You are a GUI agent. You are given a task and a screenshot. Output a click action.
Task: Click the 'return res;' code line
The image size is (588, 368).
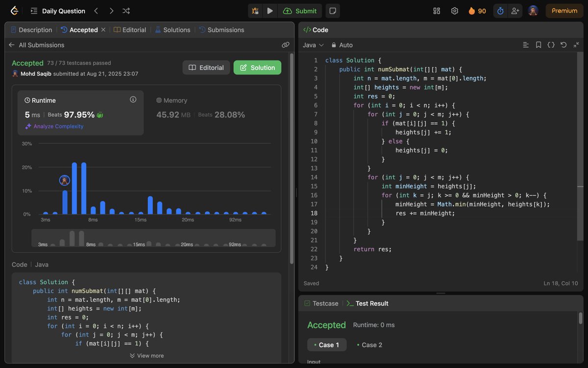click(x=372, y=249)
